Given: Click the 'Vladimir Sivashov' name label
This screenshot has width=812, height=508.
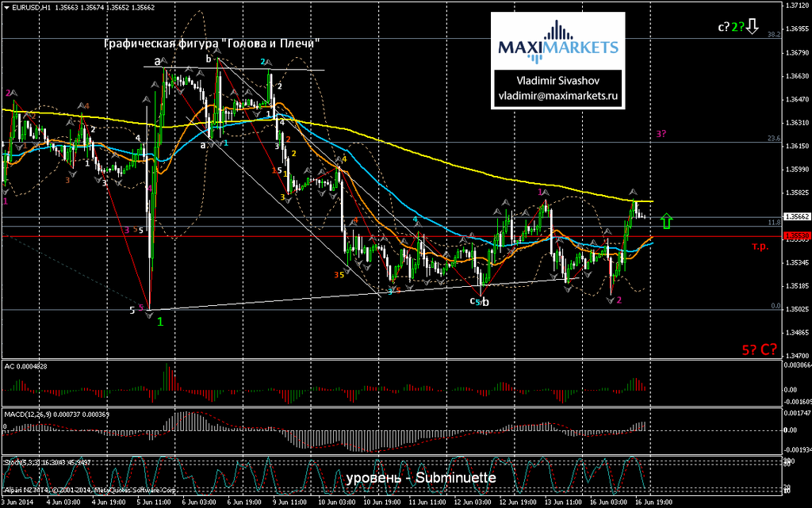Looking at the screenshot, I should pos(557,81).
